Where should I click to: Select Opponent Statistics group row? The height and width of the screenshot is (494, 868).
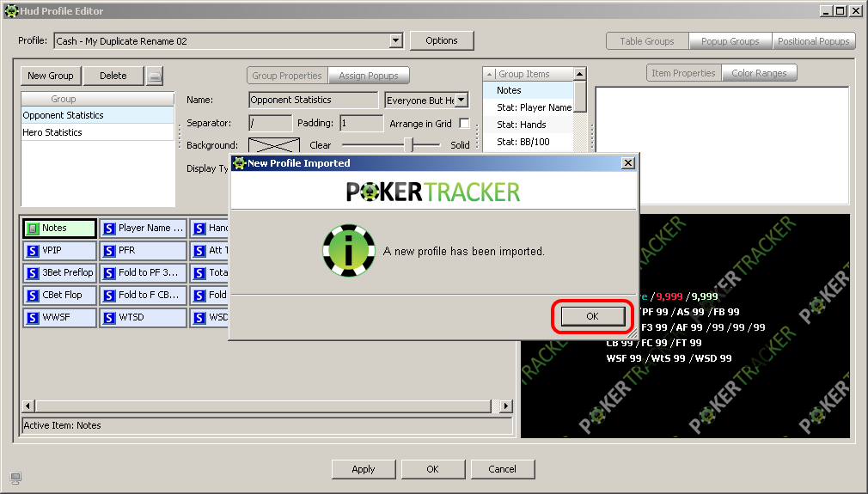[x=97, y=115]
